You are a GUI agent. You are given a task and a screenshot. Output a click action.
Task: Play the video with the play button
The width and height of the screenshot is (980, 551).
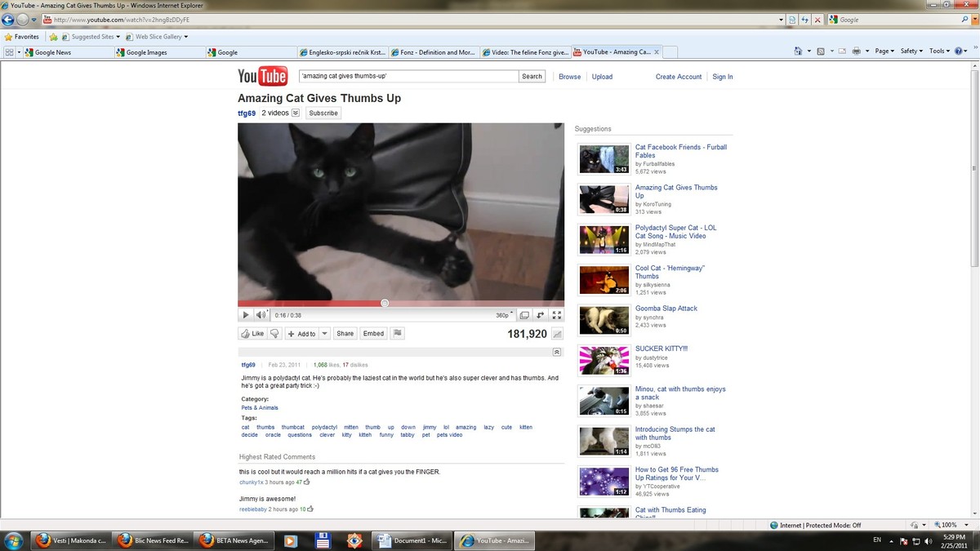[x=245, y=315]
